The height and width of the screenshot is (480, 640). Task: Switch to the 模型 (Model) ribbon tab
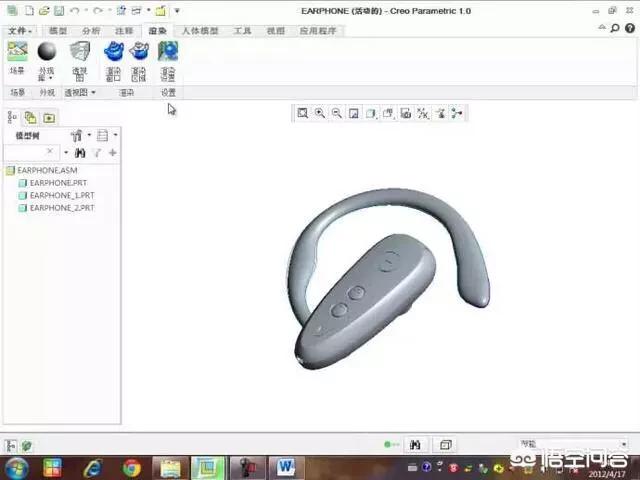59,31
